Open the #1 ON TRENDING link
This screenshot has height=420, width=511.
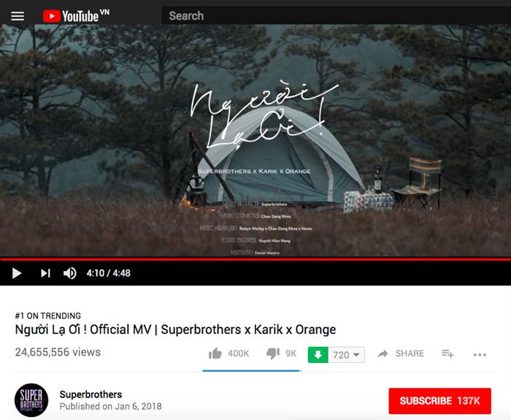click(48, 316)
